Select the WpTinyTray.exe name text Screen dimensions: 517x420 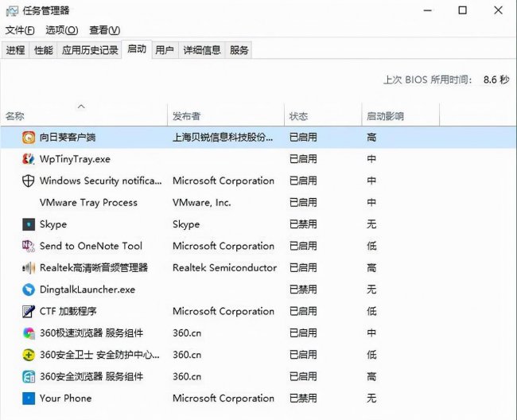coord(75,159)
